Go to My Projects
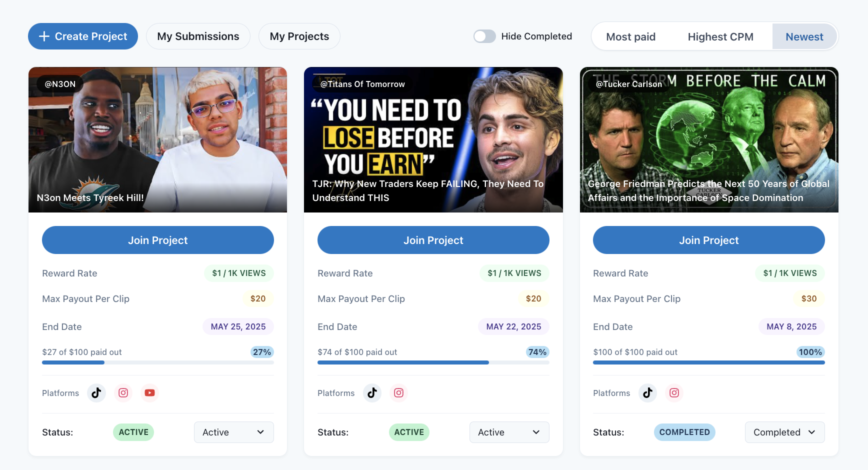This screenshot has height=470, width=868. [299, 36]
